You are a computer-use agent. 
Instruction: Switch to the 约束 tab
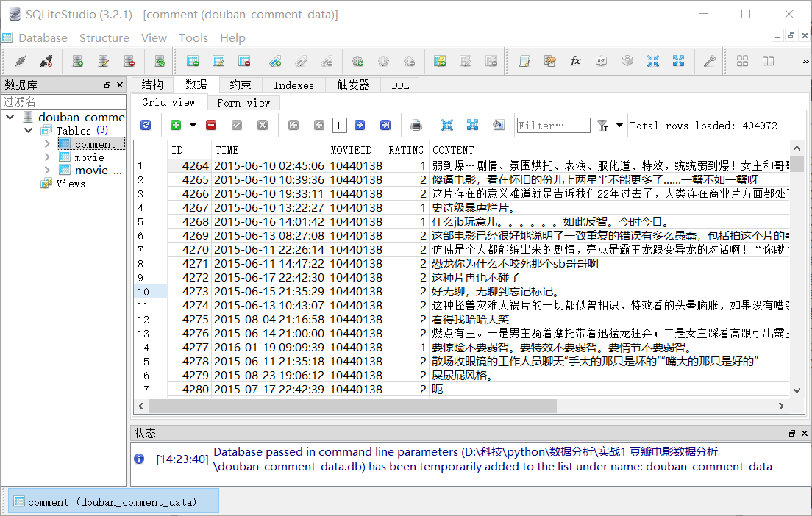(x=241, y=85)
